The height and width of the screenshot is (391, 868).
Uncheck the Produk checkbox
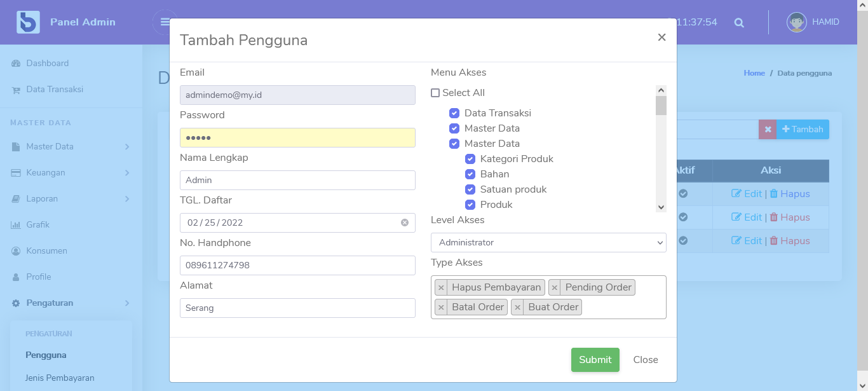pyautogui.click(x=470, y=205)
